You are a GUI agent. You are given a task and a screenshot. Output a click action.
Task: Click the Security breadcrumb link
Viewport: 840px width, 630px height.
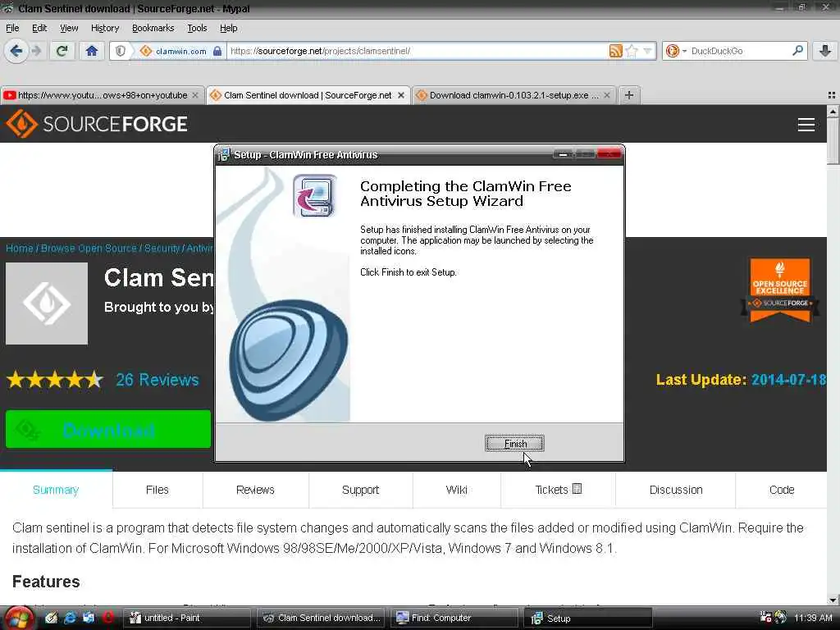[x=162, y=249]
